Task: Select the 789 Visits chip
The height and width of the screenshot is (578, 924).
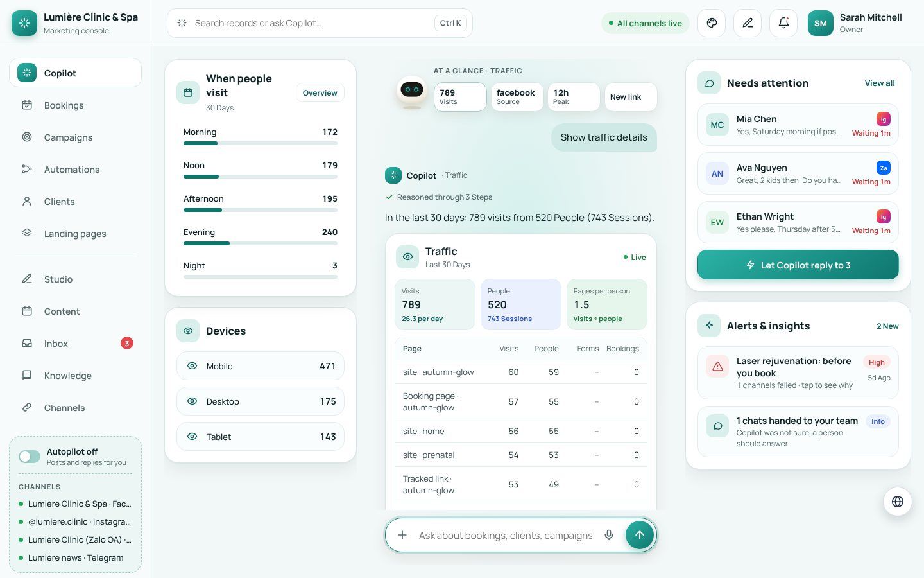Action: click(x=460, y=97)
